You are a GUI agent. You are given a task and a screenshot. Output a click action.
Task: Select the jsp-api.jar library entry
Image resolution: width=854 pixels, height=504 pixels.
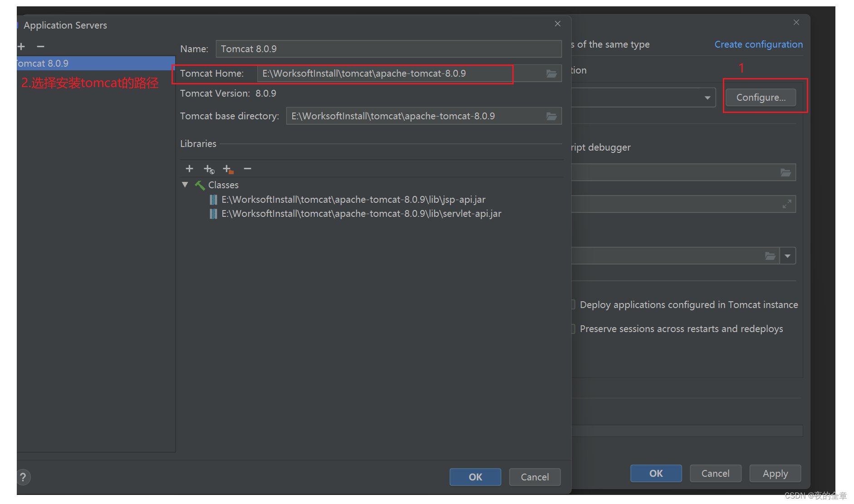click(x=353, y=200)
